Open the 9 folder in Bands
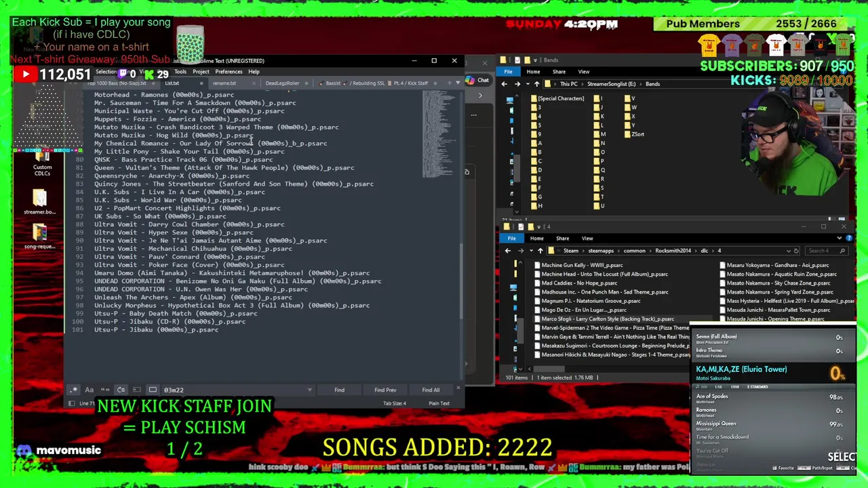Screen dimensions: 868x488 tap(536, 134)
